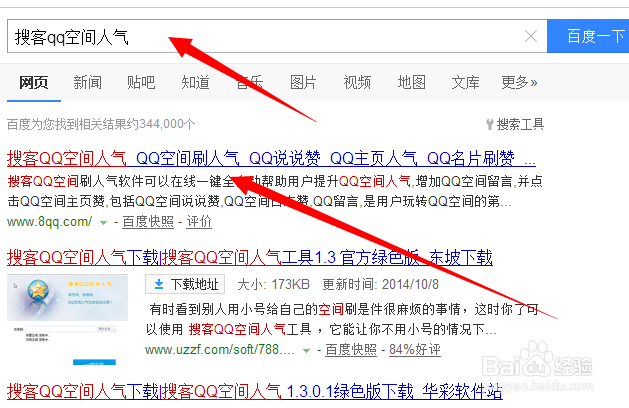Expand the dropdown arrow after www.8qq.com
Viewport: 629px width, 408px height.
[x=103, y=223]
